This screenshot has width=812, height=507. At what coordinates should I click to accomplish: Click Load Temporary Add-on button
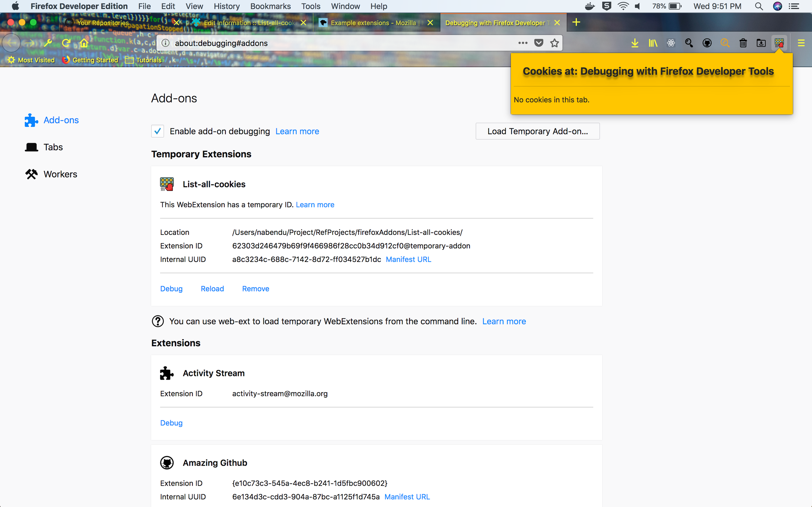click(x=537, y=131)
